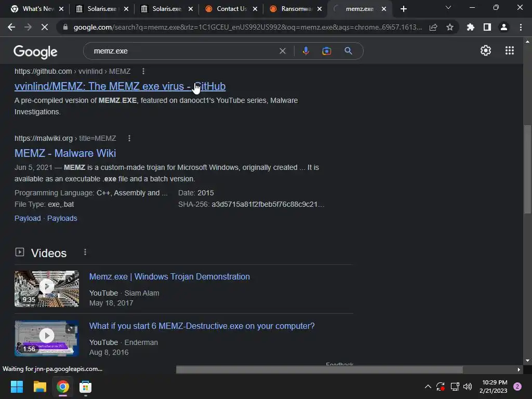Play the 1:56 video thumbnail

(x=46, y=338)
